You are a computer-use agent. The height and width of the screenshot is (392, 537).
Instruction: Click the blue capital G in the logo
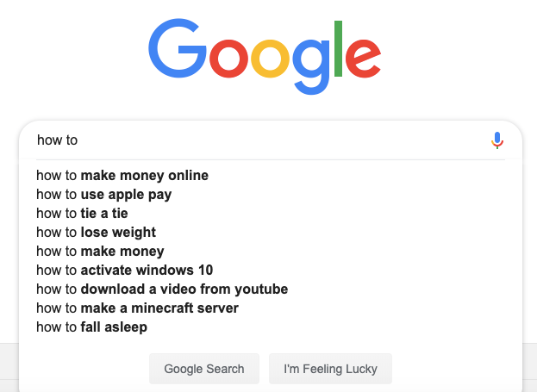click(x=178, y=48)
